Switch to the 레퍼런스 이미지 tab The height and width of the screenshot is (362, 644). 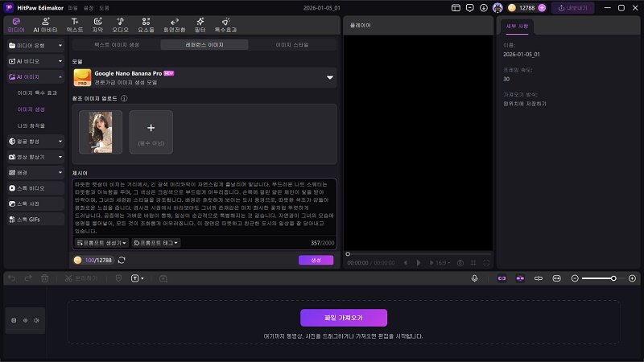(204, 45)
